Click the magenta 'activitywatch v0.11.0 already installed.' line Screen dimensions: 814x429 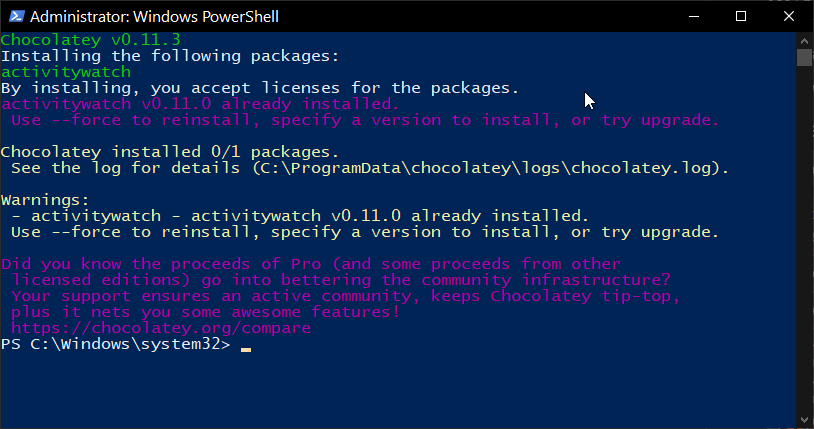click(200, 104)
